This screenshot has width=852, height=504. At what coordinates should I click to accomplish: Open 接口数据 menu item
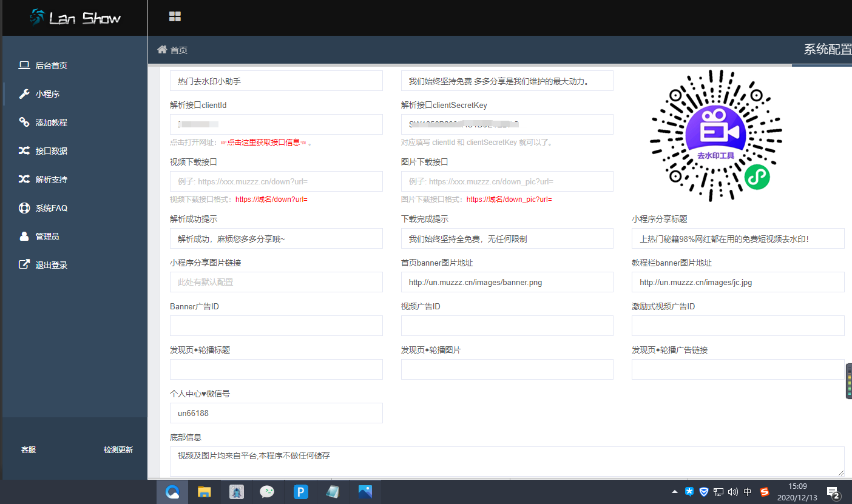pos(51,151)
